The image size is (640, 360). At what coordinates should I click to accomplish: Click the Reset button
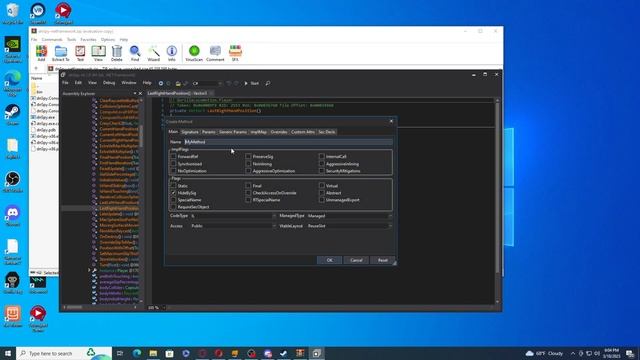(382, 260)
